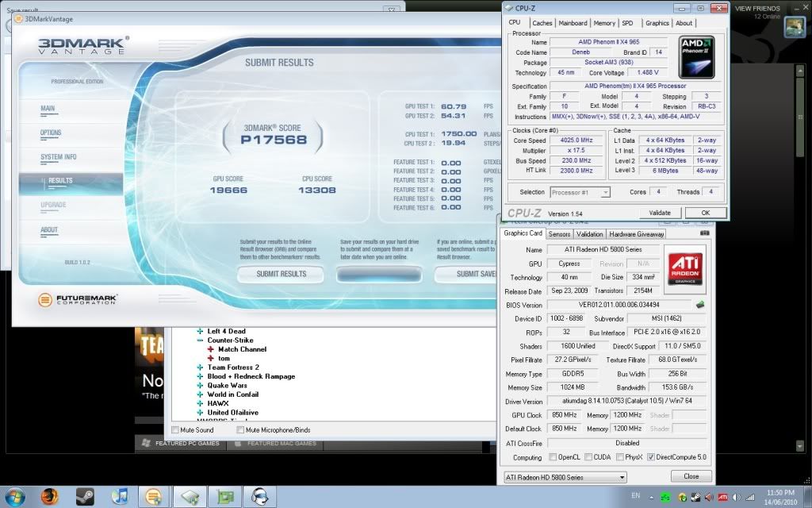Enable the PhysX checkbox in GPU-Z
The width and height of the screenshot is (812, 508).
tap(620, 457)
